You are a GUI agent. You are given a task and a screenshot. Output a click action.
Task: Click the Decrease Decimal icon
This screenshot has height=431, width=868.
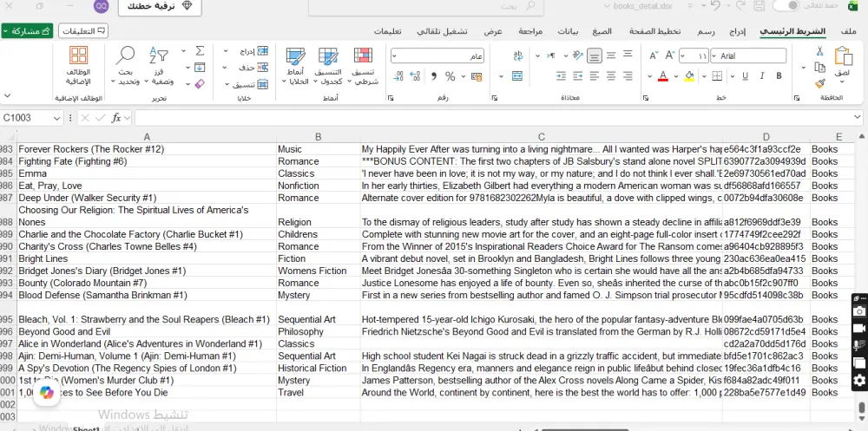coord(398,76)
